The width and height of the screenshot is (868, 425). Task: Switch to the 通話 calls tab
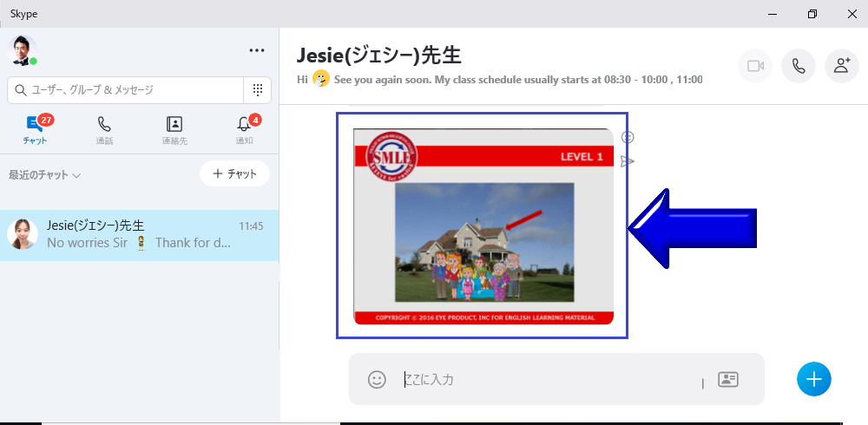coord(104,130)
